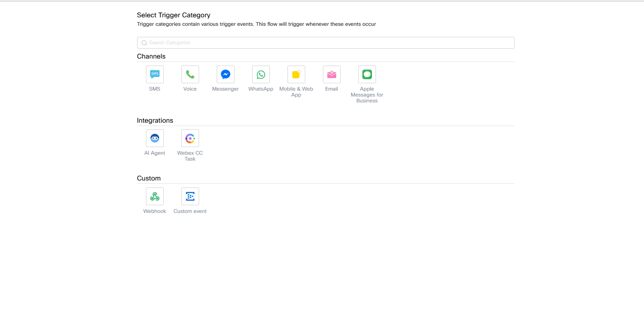Select the Custom event icon

[x=190, y=196]
